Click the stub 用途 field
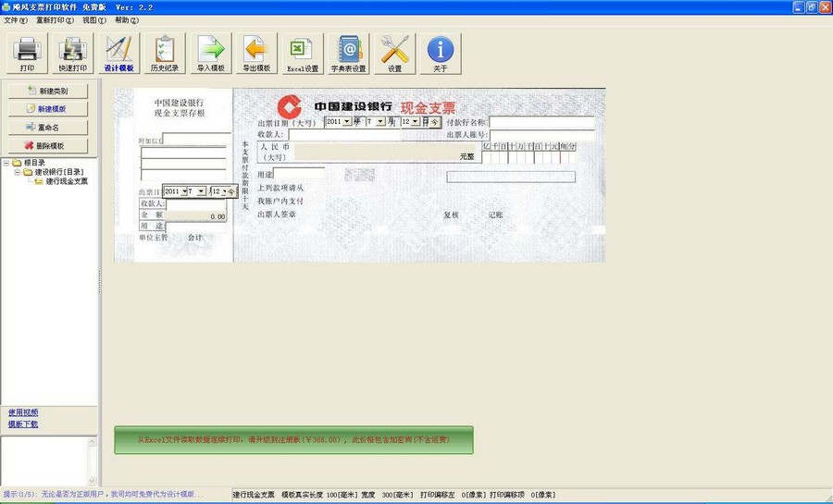 (196, 227)
